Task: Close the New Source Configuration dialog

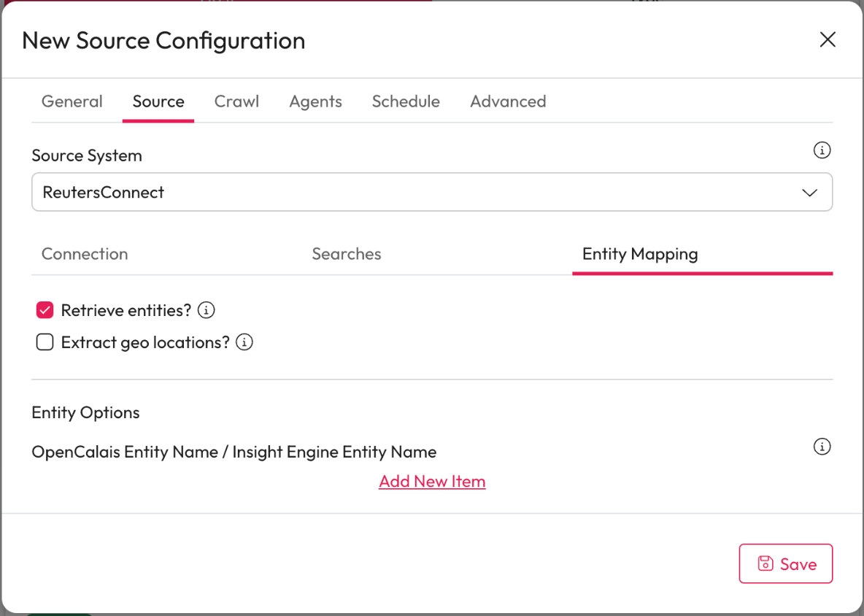Action: [x=828, y=39]
